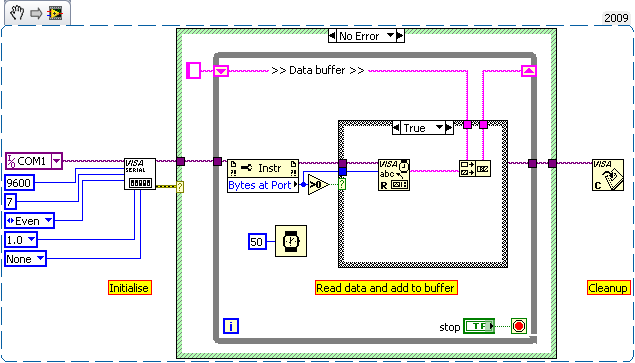
Task: Click the stop control label
Action: (x=450, y=327)
